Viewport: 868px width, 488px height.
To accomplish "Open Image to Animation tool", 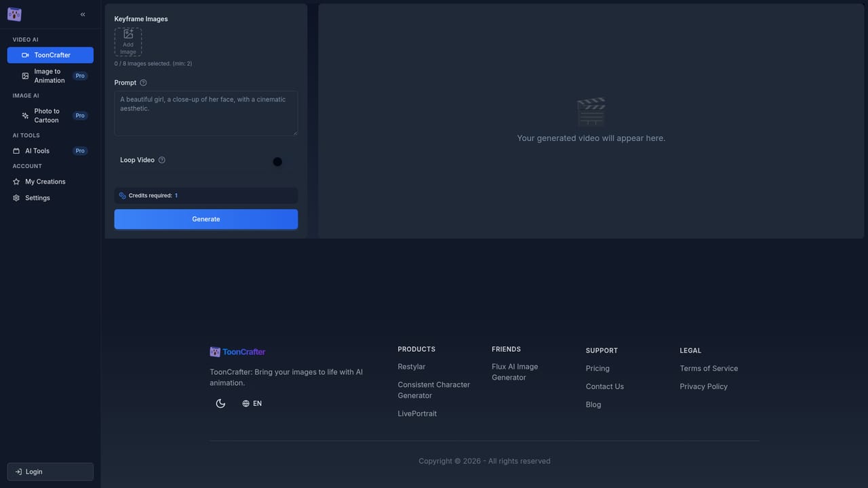I will tap(50, 76).
